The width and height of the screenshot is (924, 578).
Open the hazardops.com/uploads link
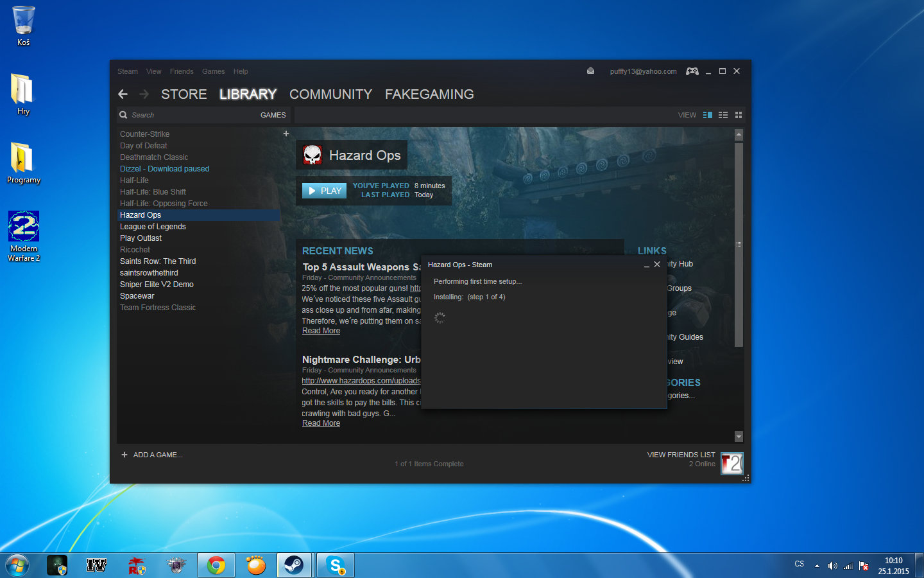(361, 381)
